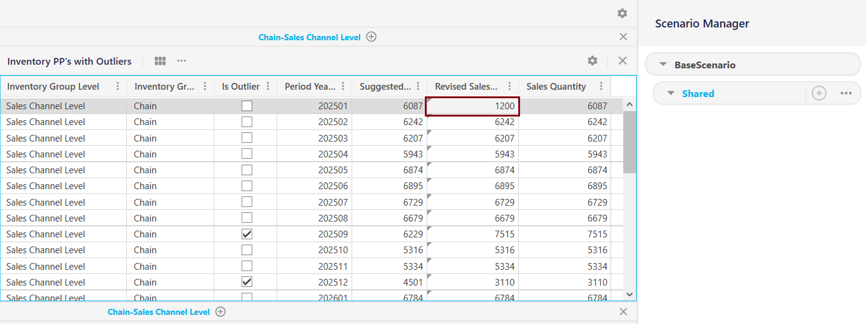Select Revised Sales cell with value 7515
868x324 pixels.
(x=472, y=234)
